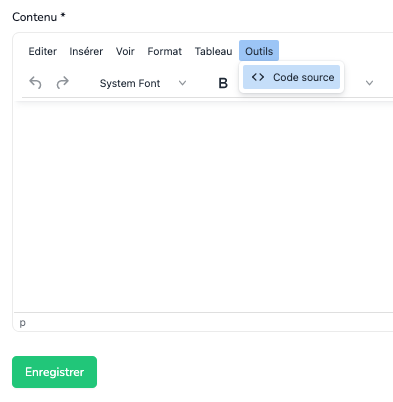Expand the chevron right of the Outils popup
This screenshot has width=393, height=402.
[x=369, y=83]
